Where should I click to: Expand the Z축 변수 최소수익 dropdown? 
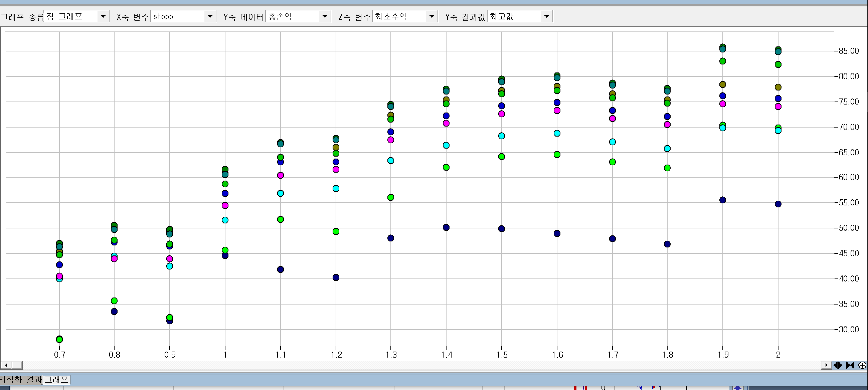click(x=431, y=16)
